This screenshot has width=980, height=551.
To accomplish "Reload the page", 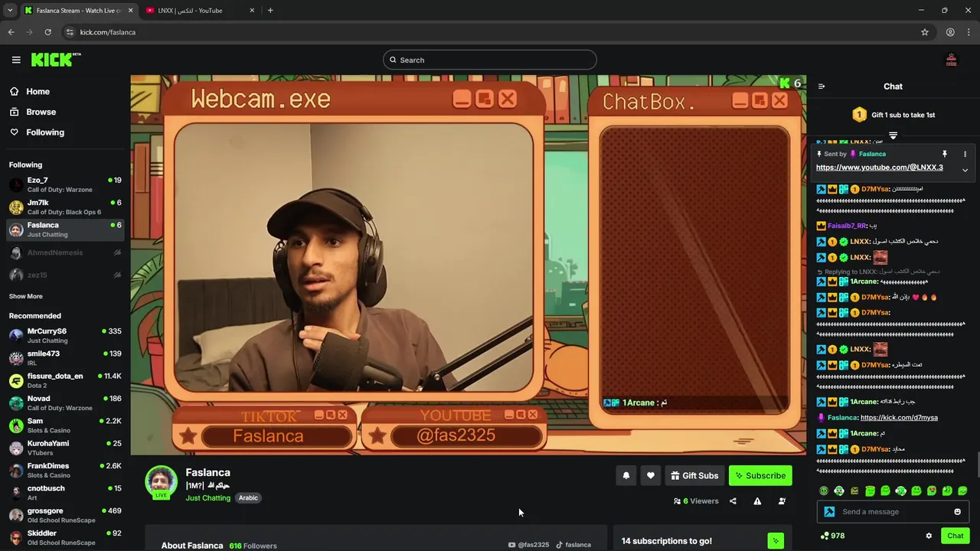I will pos(47,32).
